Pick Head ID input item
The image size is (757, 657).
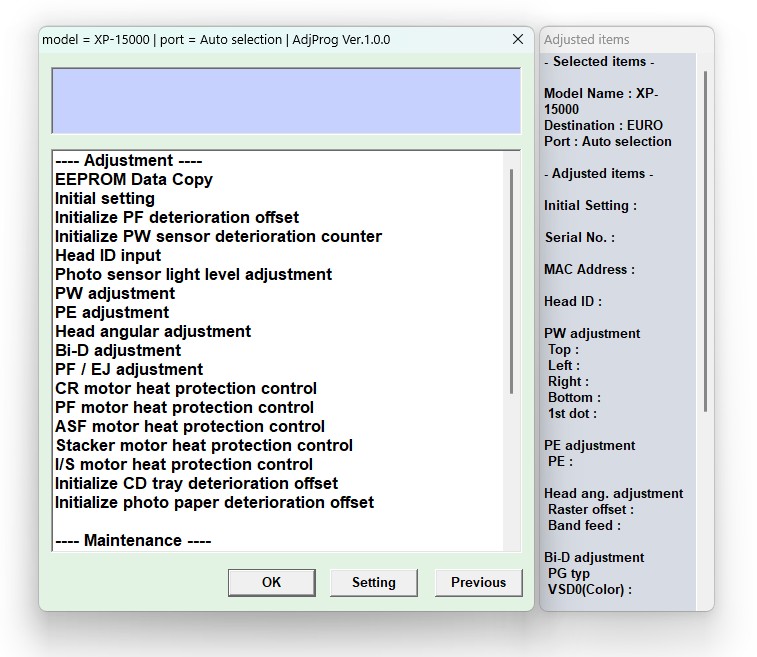coord(107,256)
